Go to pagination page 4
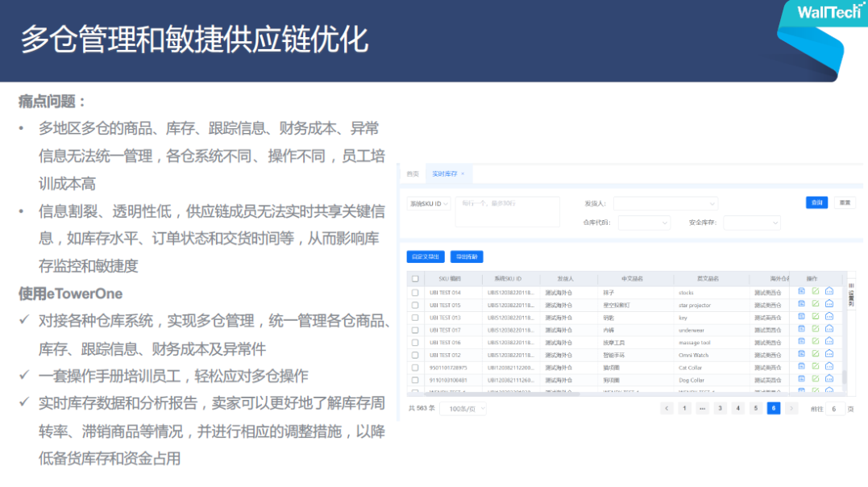The width and height of the screenshot is (868, 487). [x=738, y=408]
